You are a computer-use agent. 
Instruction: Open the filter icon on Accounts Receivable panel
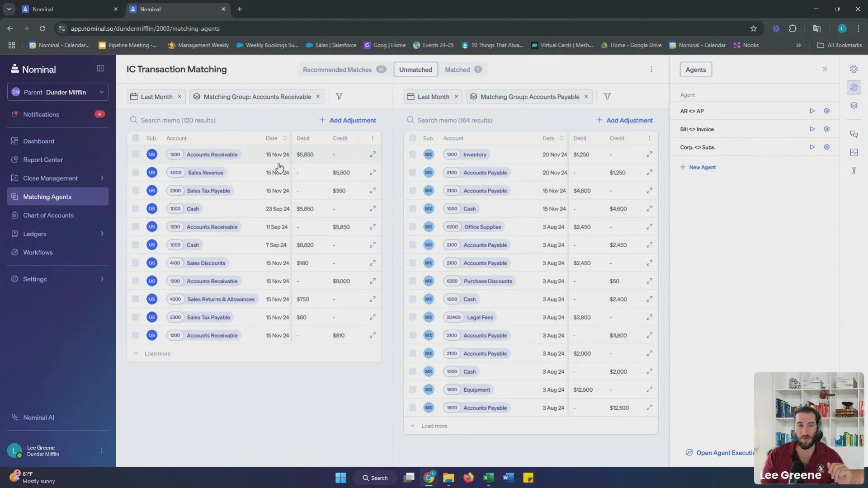339,96
